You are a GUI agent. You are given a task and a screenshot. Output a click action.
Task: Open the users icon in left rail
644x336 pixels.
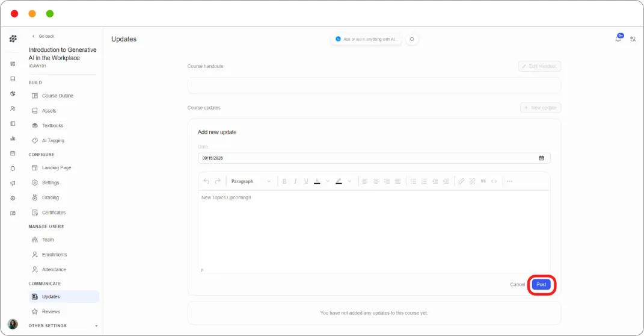click(13, 108)
